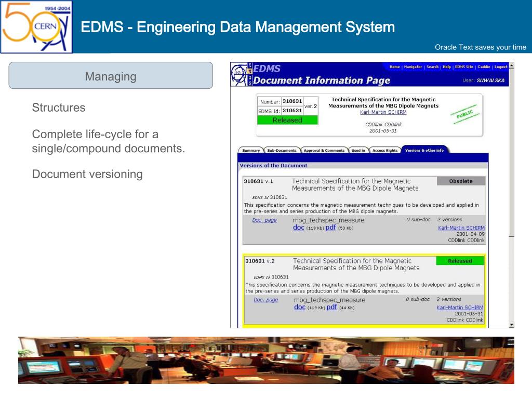532x399 pixels.
Task: Click Karl-Martin SCHIRM link dated 2001-04-09
Action: pyautogui.click(x=461, y=228)
